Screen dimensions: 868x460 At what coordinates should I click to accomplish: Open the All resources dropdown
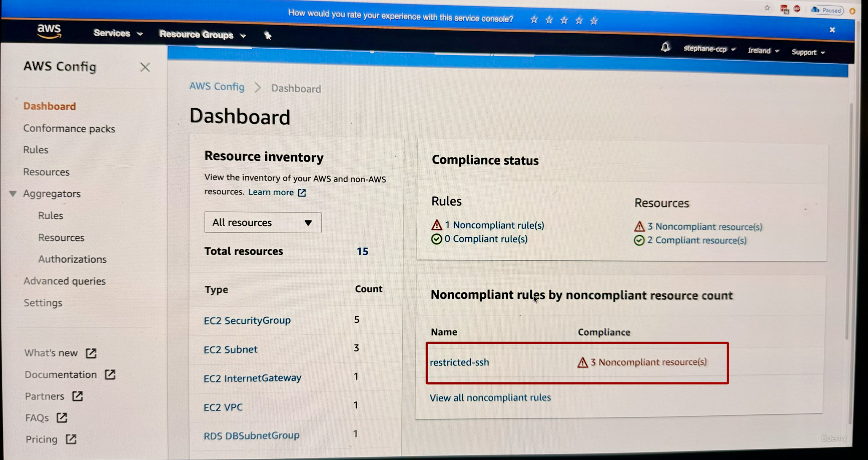click(263, 223)
